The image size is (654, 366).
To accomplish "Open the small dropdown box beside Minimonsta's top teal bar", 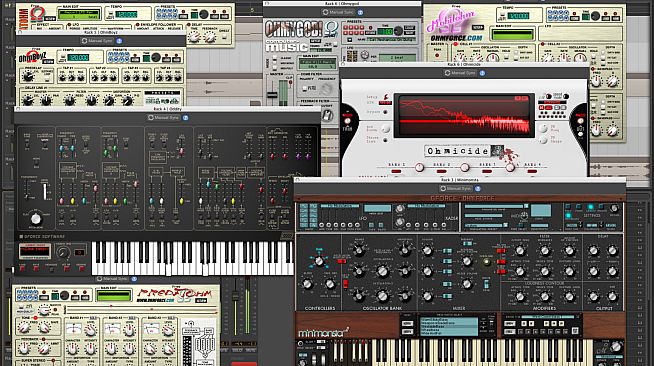I will coord(526,206).
